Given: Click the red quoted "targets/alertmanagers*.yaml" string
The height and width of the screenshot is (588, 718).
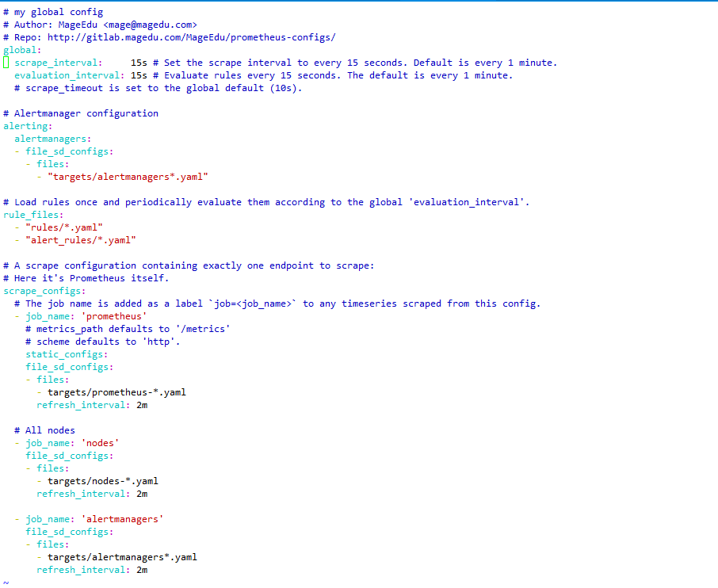Looking at the screenshot, I should [x=128, y=177].
